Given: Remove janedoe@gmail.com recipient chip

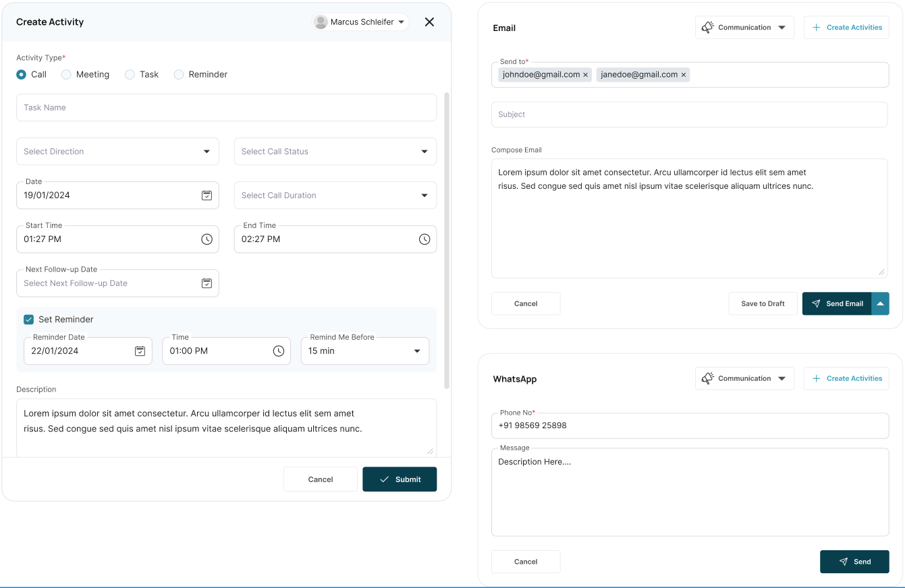Looking at the screenshot, I should coord(683,75).
